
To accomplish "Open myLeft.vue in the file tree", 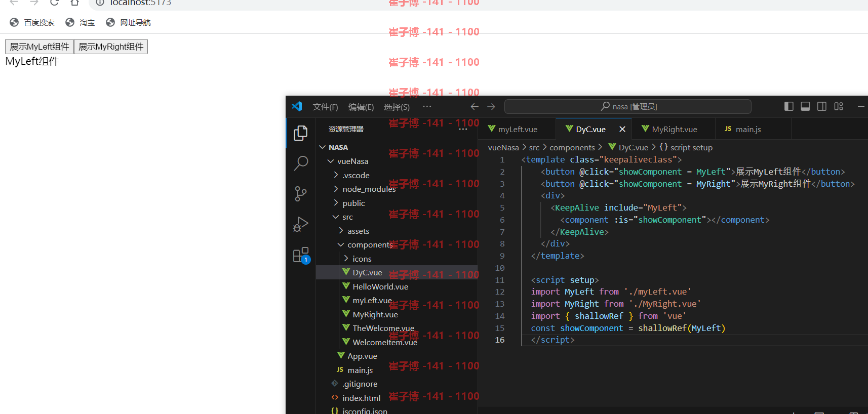I will click(x=397, y=300).
